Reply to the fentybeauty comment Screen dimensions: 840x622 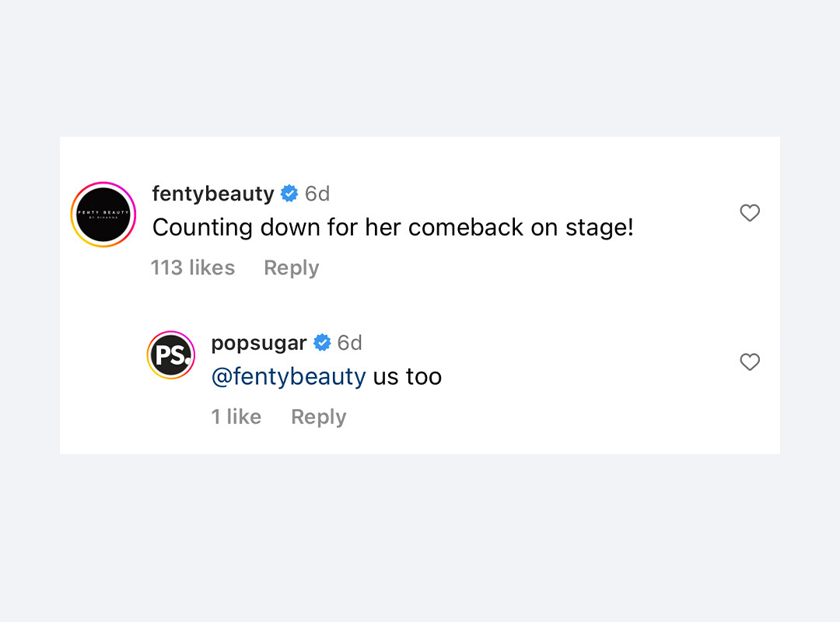(292, 268)
